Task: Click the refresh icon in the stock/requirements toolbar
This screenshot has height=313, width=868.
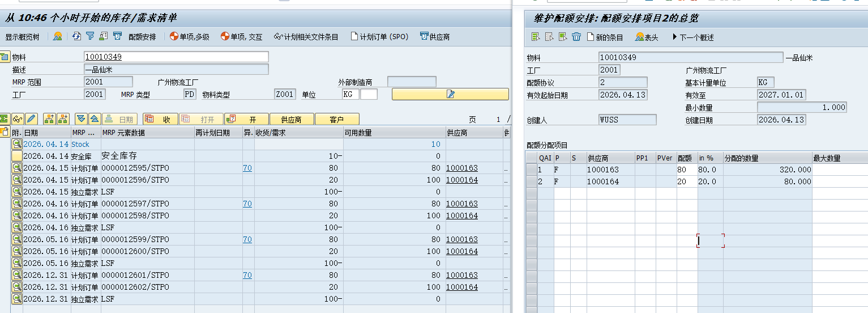Action: [x=76, y=37]
